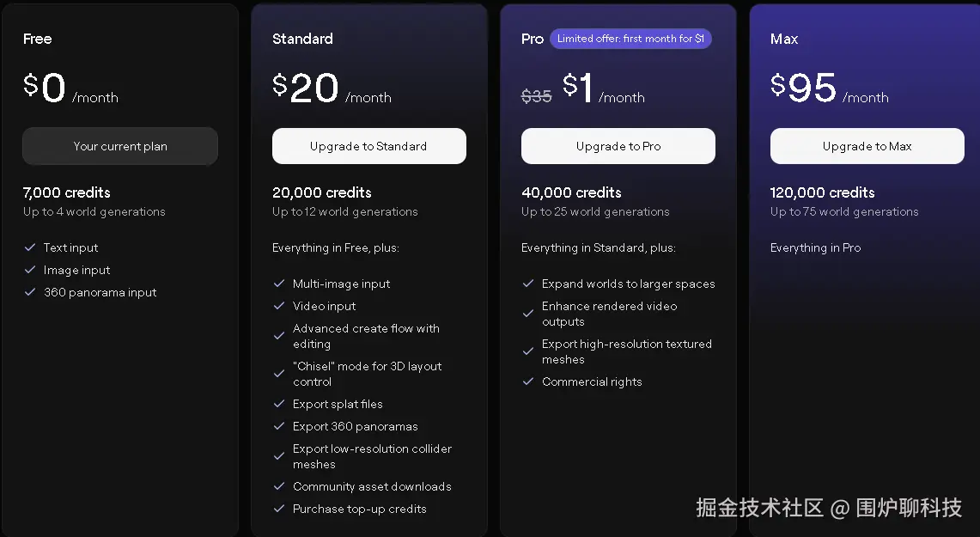Click the checkmark beside Commercial rights

[528, 381]
